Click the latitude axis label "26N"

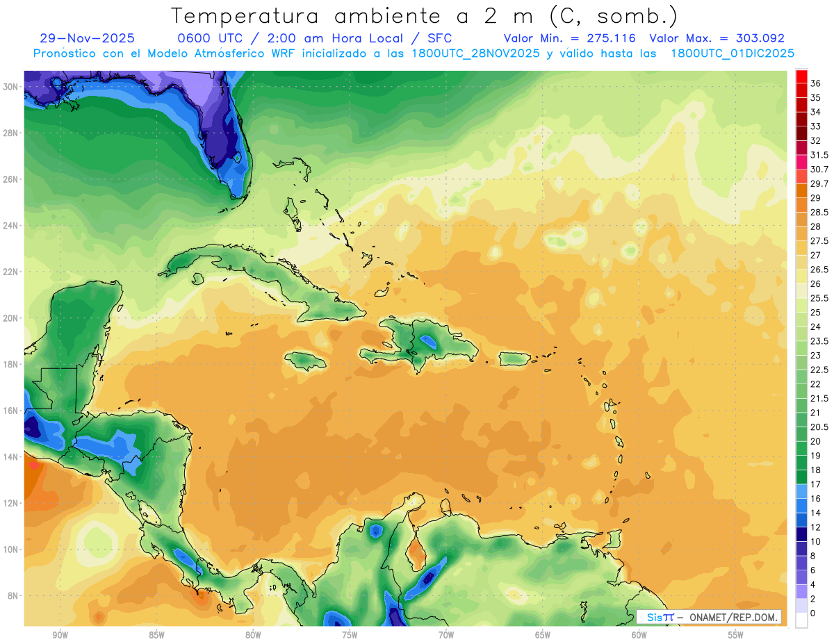[x=10, y=179]
